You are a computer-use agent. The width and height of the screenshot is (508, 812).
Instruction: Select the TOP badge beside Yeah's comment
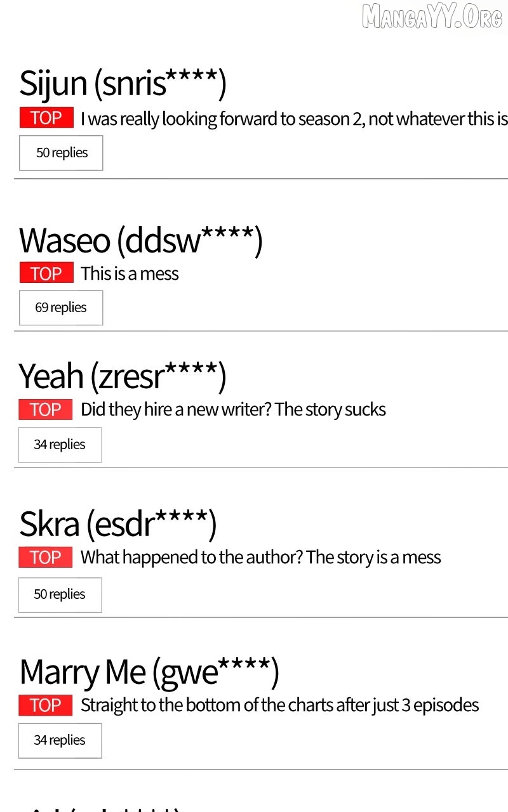(x=46, y=410)
